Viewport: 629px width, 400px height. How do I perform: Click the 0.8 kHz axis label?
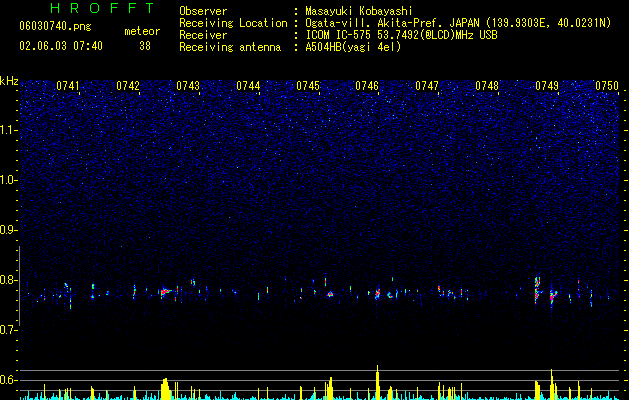[x=8, y=280]
